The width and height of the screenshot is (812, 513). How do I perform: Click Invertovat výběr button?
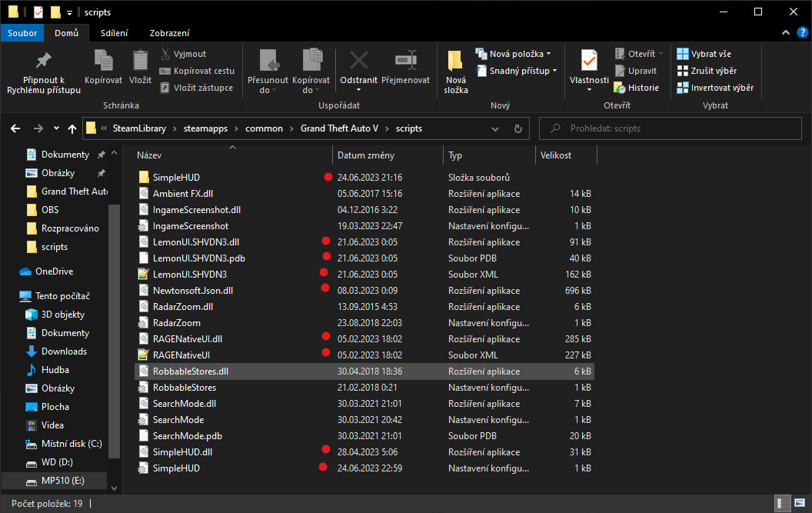click(x=715, y=88)
